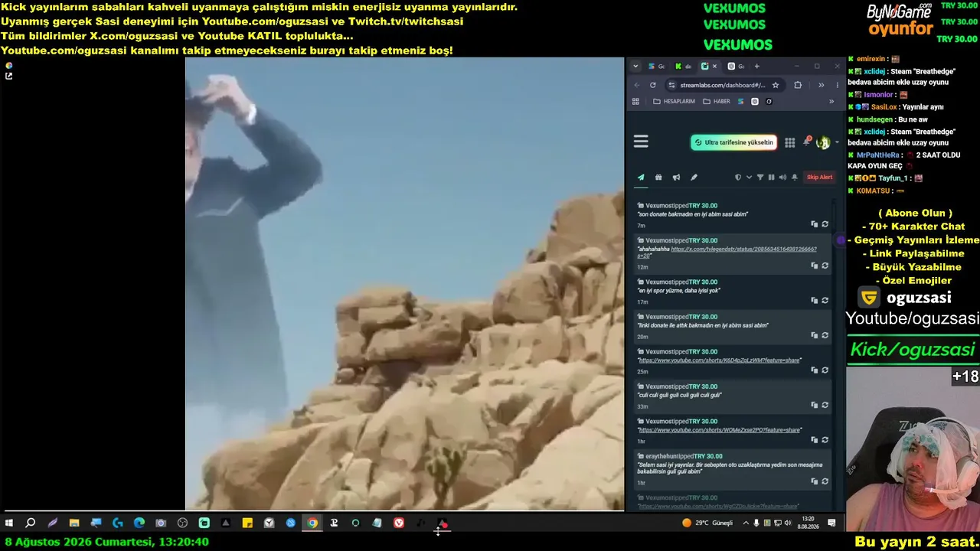Show hidden toolbar items in the browser
This screenshot has height=551, width=980.
(821, 85)
